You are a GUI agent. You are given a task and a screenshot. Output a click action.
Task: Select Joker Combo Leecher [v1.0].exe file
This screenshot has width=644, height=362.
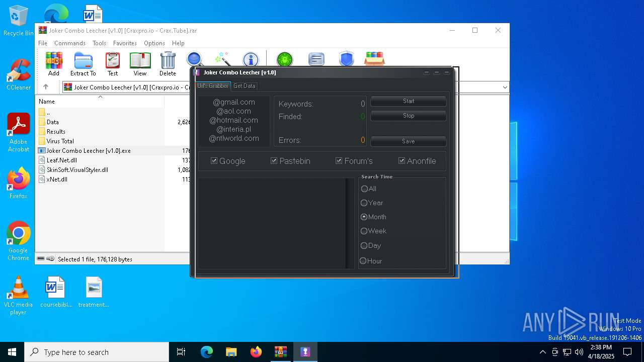click(x=89, y=151)
